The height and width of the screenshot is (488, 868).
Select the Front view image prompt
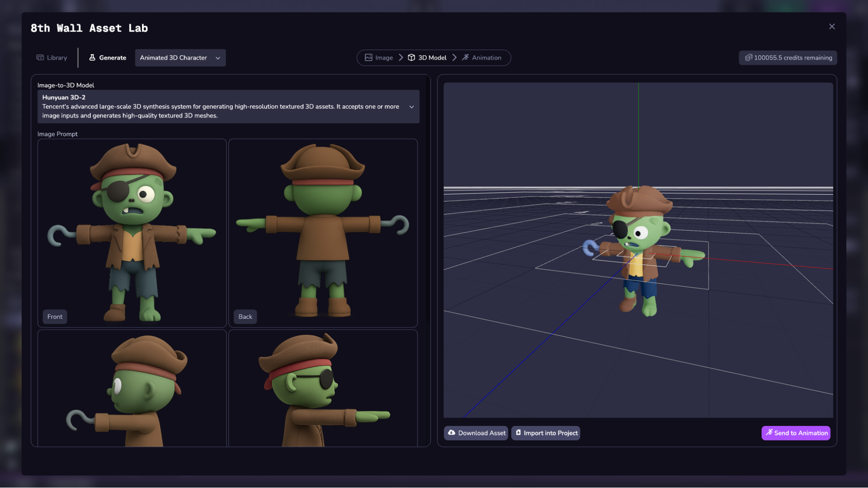coord(132,233)
